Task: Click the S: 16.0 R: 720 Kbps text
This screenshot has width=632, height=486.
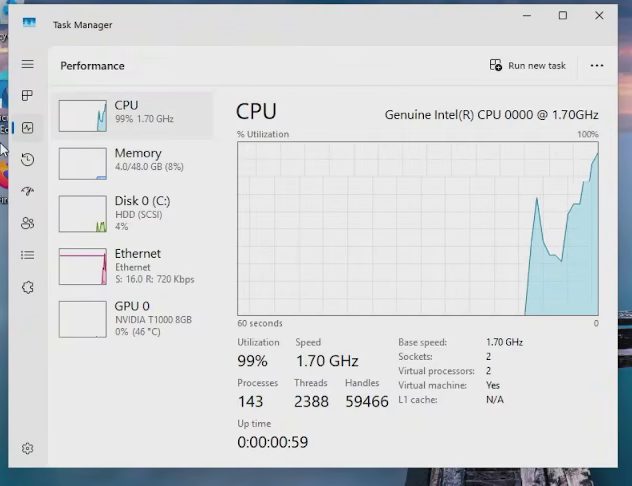Action: pos(155,279)
